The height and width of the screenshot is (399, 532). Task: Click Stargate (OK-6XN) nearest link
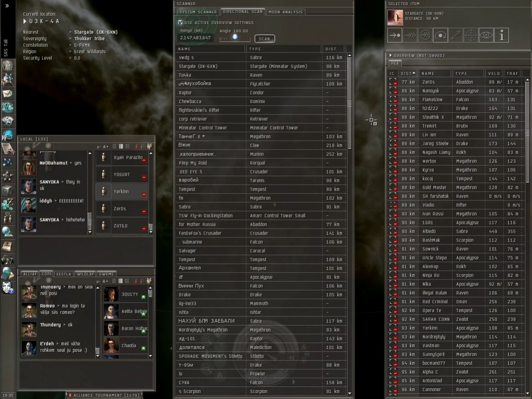tap(96, 32)
